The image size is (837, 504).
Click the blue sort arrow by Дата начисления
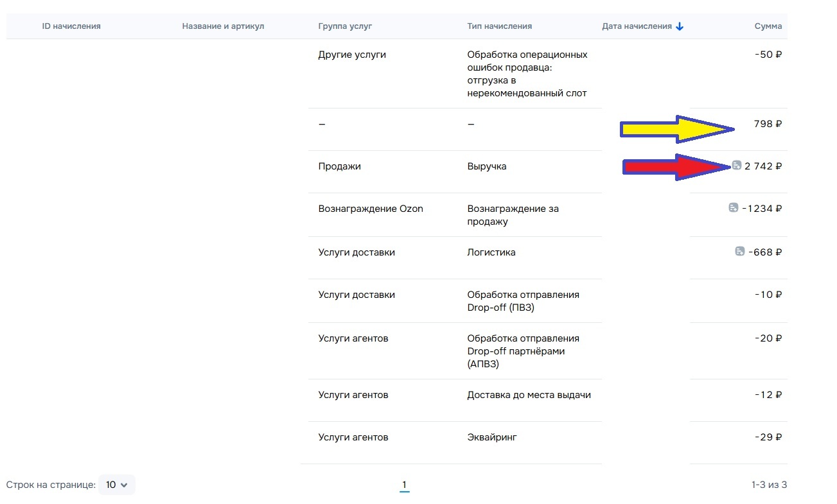click(x=680, y=26)
